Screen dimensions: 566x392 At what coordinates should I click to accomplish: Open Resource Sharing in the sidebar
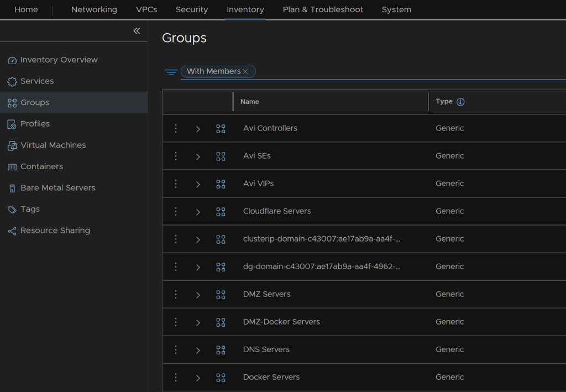[x=55, y=231]
